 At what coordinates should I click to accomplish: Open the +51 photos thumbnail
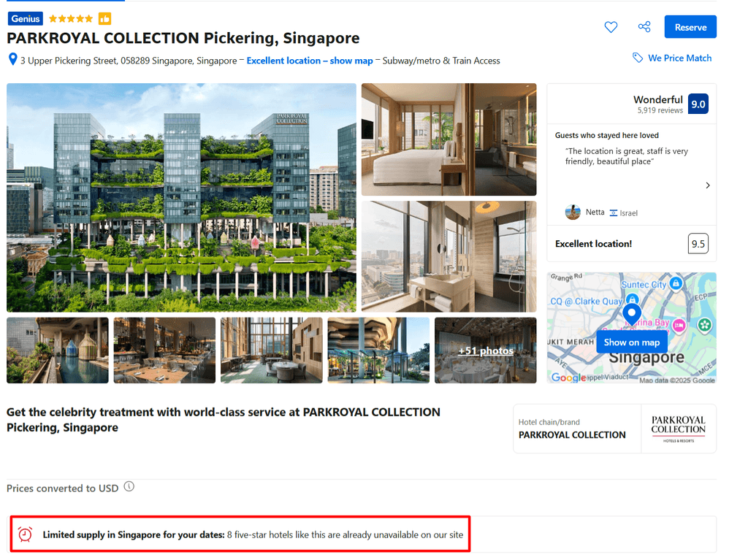tap(486, 350)
